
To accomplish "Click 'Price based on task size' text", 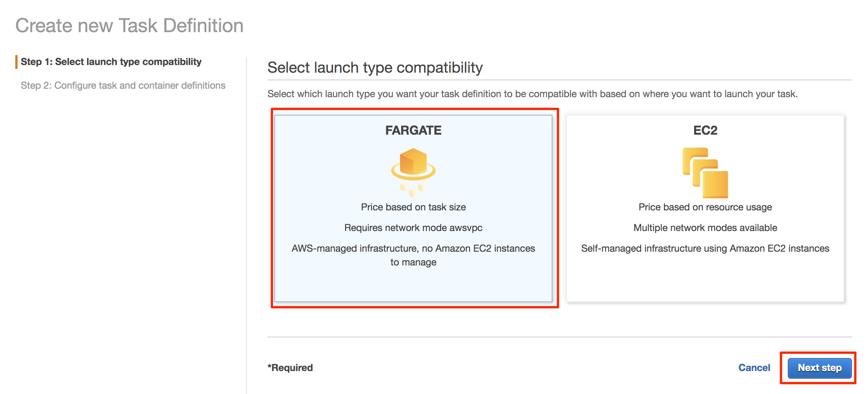I will click(413, 207).
